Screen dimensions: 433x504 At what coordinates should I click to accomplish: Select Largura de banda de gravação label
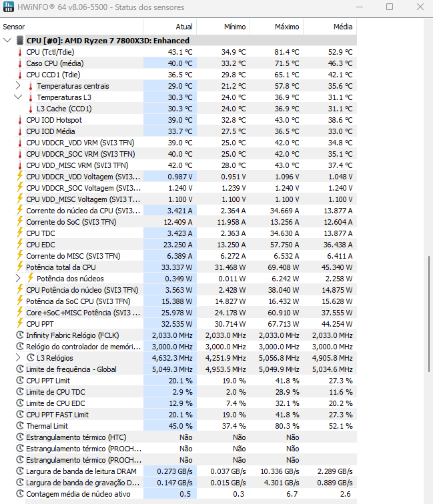(x=83, y=483)
